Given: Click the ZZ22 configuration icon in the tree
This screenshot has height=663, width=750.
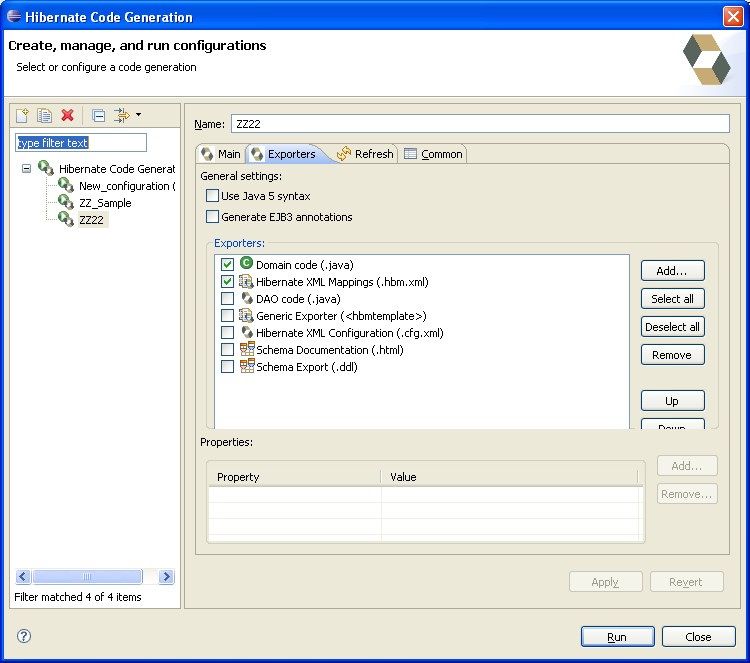Looking at the screenshot, I should [x=66, y=219].
